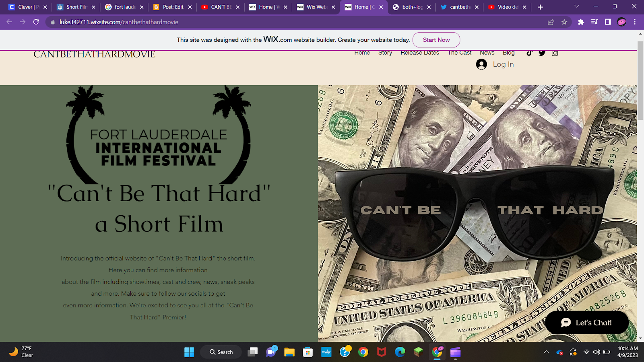Open the Instagram social icon in site header
The height and width of the screenshot is (362, 644).
click(555, 53)
